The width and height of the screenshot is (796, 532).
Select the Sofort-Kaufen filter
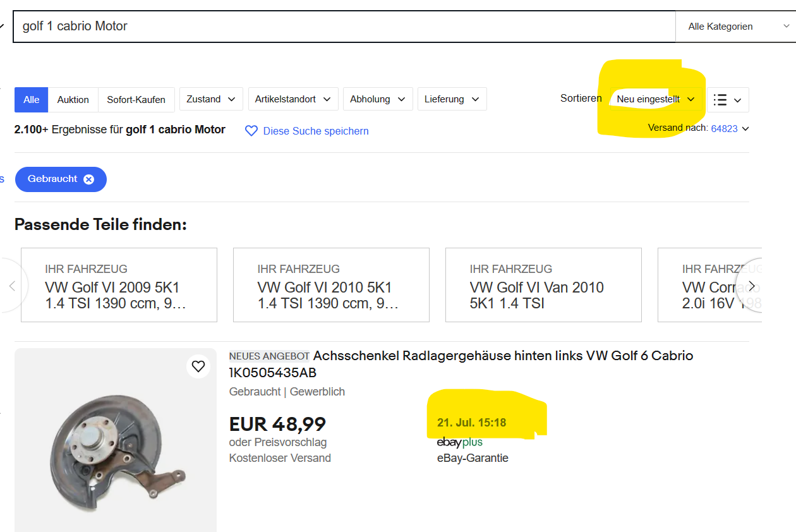point(136,100)
